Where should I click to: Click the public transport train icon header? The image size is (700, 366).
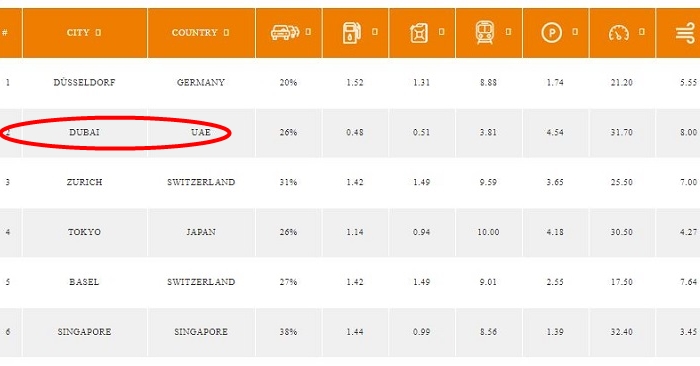coord(485,33)
